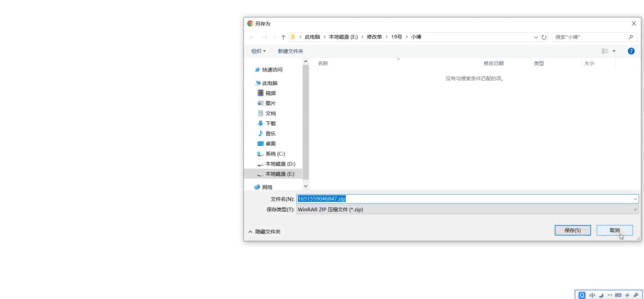Click the navigation pane scroll up arrow
Screen dimensions: 644x299
[306, 61]
